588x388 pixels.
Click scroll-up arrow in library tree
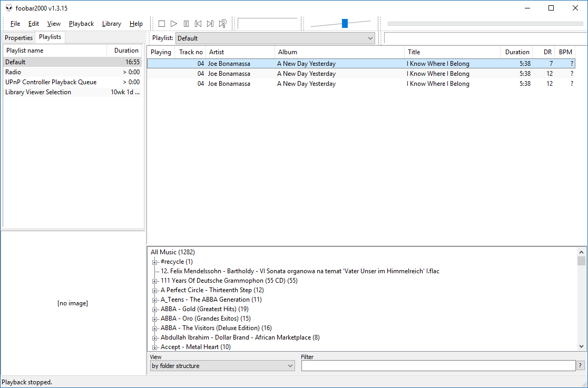(581, 252)
